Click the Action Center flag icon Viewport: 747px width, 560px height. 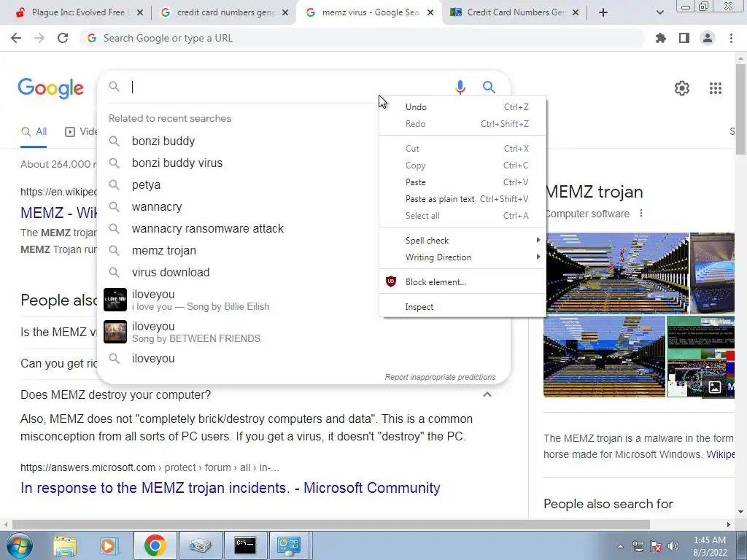(656, 546)
